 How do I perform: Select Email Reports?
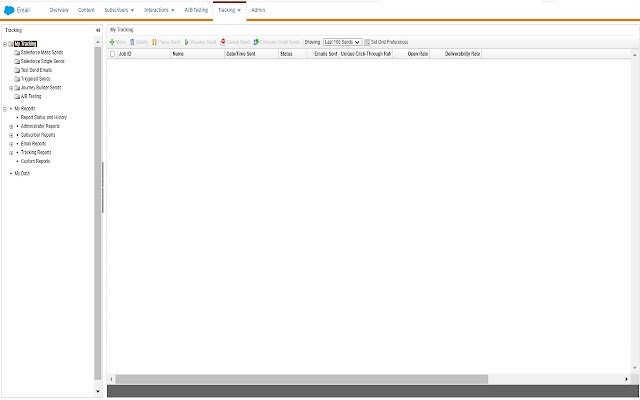click(x=33, y=144)
